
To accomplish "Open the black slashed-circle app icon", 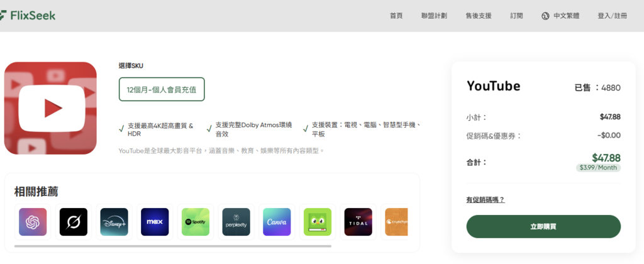I will click(74, 222).
